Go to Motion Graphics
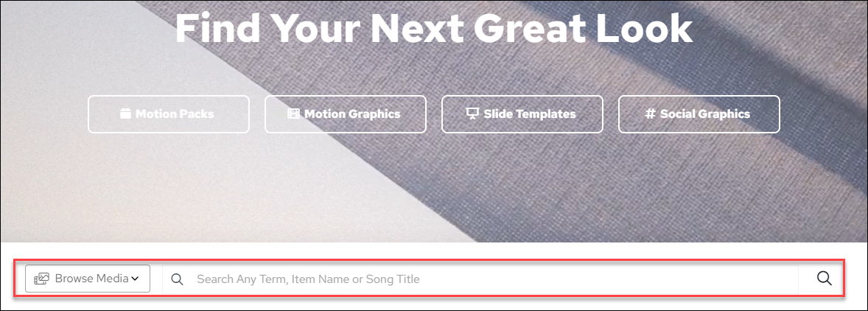Screen dimensions: 868x311 click(x=346, y=114)
